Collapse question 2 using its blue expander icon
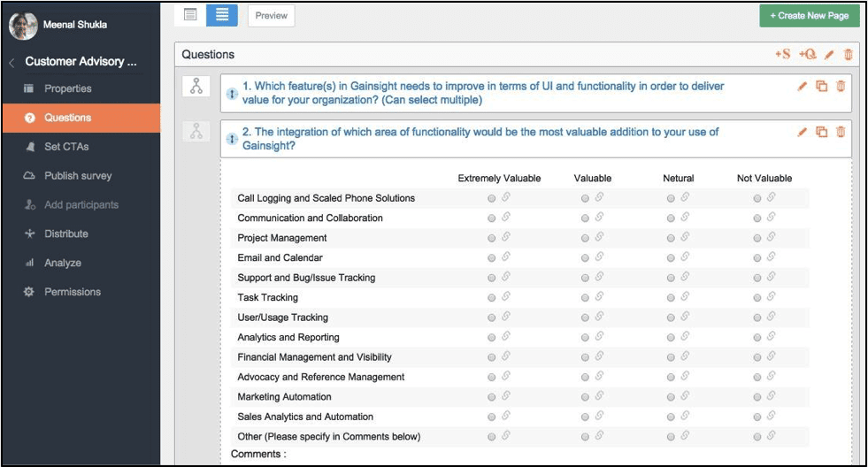This screenshot has width=868, height=467. click(x=232, y=139)
